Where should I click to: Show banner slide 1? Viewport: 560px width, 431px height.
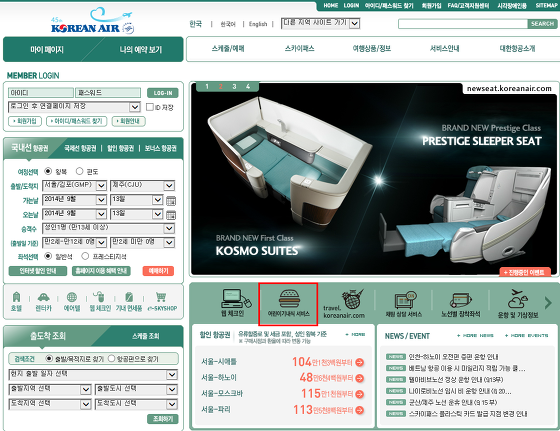207,86
